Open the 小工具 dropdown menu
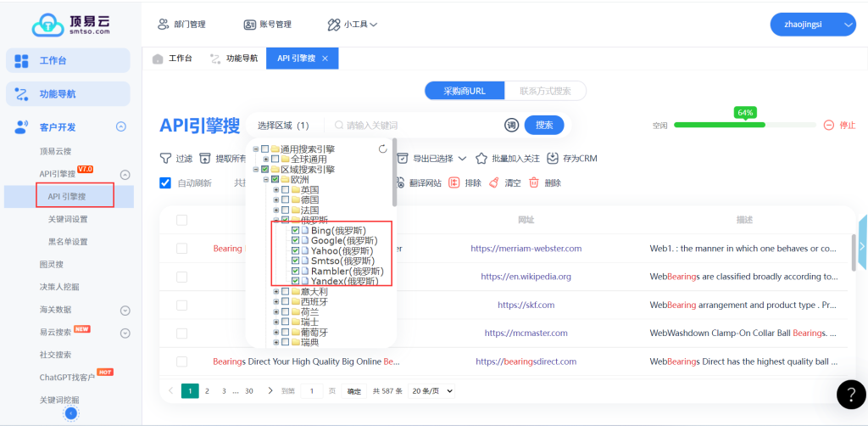 point(353,25)
